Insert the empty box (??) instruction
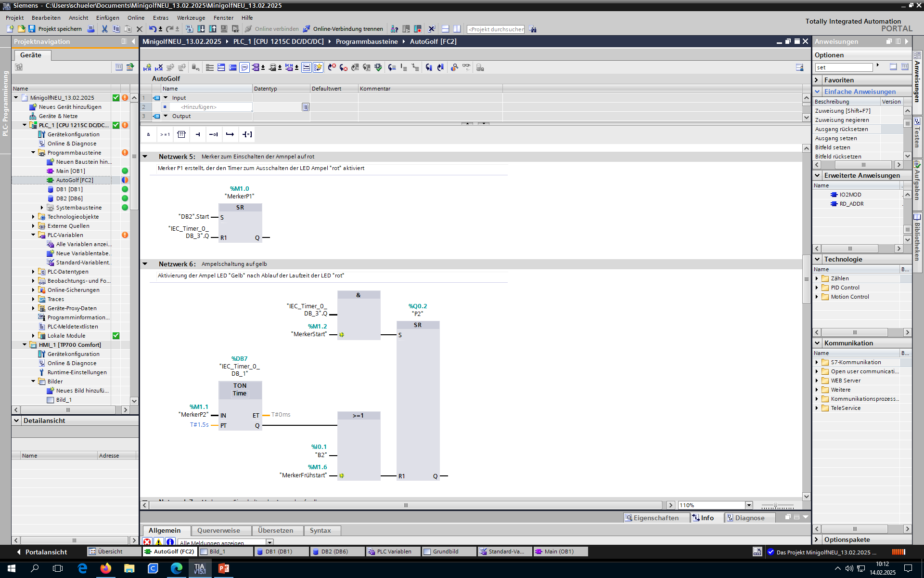This screenshot has height=578, width=924. tap(181, 134)
